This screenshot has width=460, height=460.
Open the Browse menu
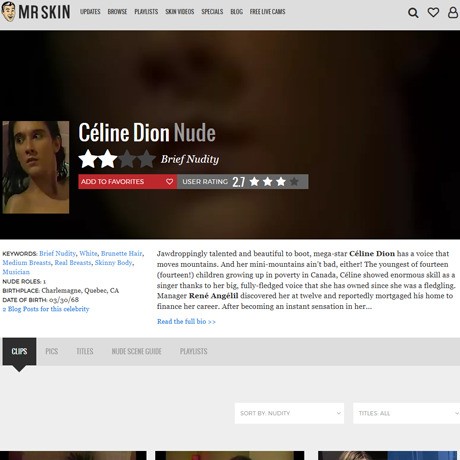[117, 12]
